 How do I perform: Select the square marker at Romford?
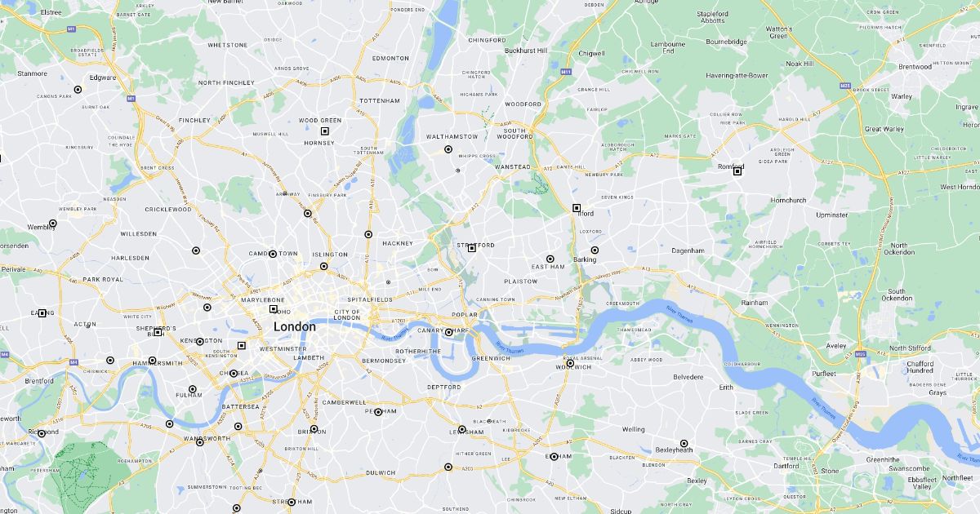click(x=737, y=171)
